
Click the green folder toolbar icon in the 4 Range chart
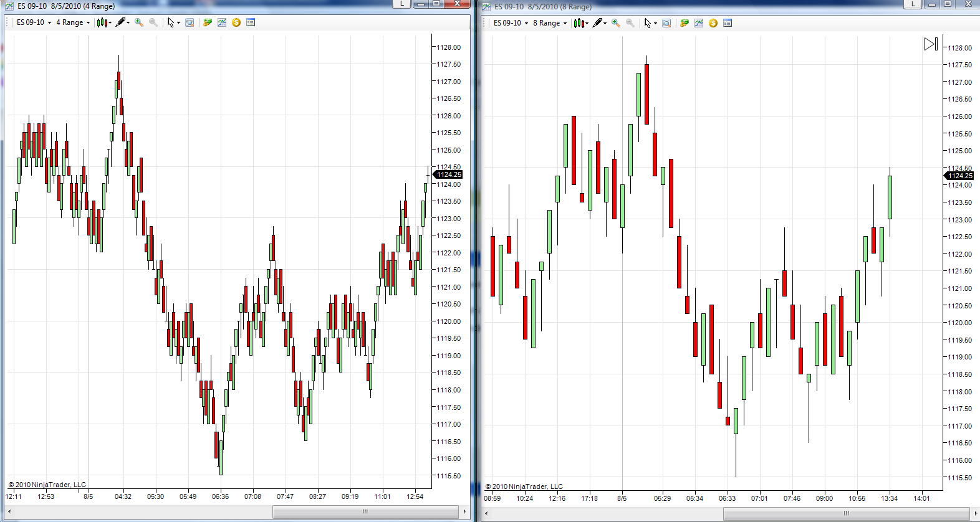tap(208, 22)
